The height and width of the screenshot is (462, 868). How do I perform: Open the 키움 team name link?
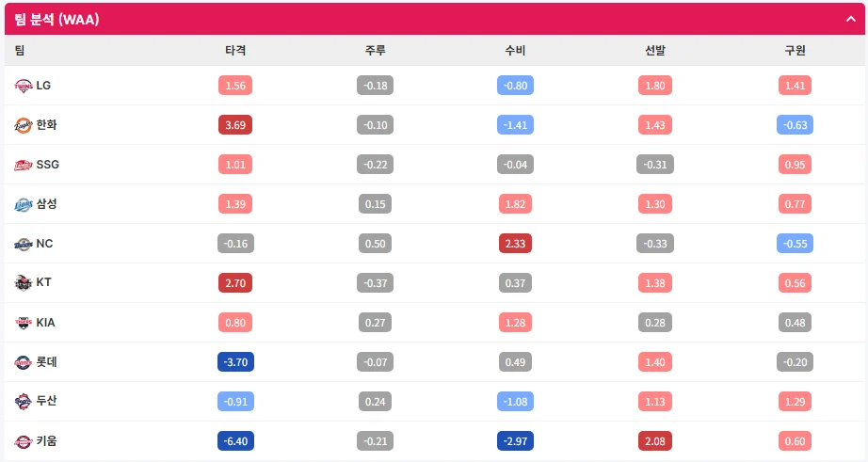coord(46,441)
